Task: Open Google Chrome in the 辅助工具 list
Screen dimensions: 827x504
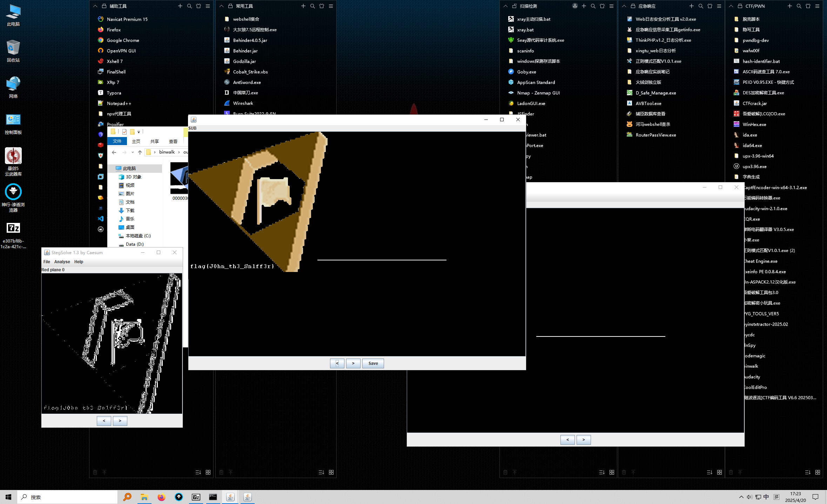Action: [123, 40]
